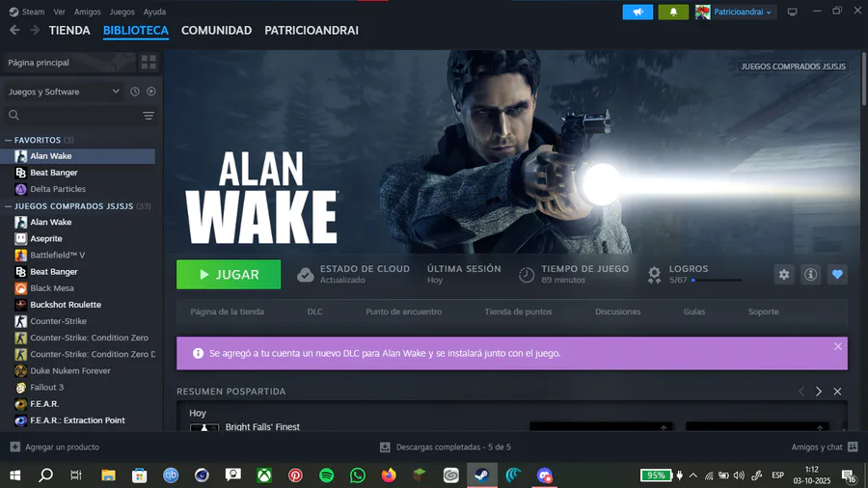The width and height of the screenshot is (868, 488).
Task: Select F.E.A.R.: Extraction Point in library
Action: coord(77,420)
